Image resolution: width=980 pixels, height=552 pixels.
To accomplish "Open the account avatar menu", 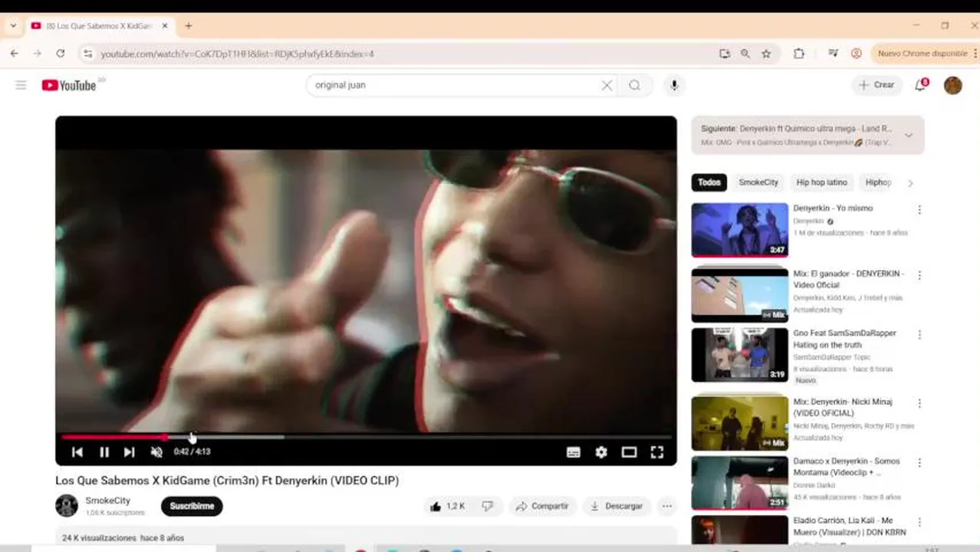I will click(x=953, y=85).
